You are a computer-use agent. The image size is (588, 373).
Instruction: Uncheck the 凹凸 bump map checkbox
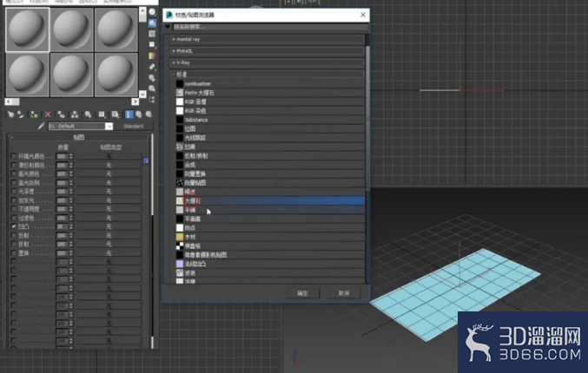pos(14,226)
